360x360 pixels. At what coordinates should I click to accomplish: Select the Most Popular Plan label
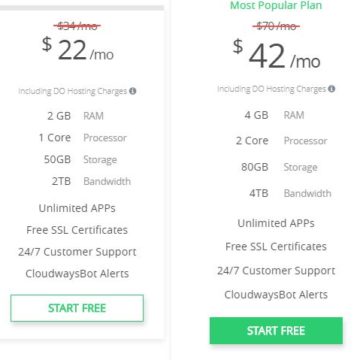pyautogui.click(x=276, y=5)
